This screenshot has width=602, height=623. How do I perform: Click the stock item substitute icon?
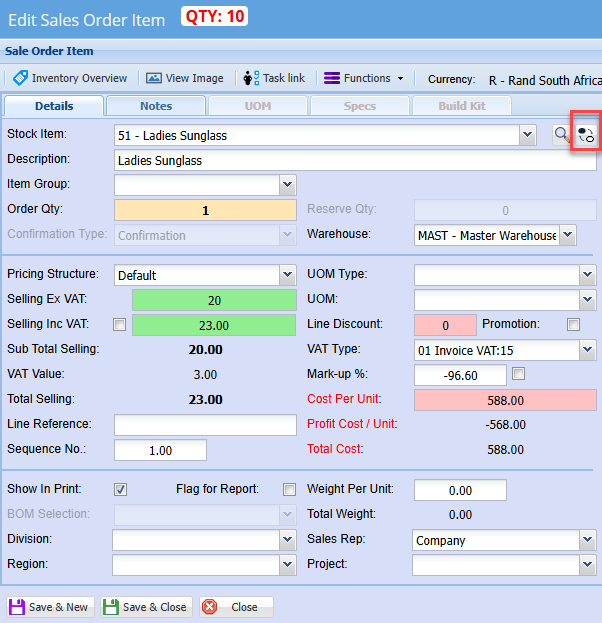(x=586, y=135)
